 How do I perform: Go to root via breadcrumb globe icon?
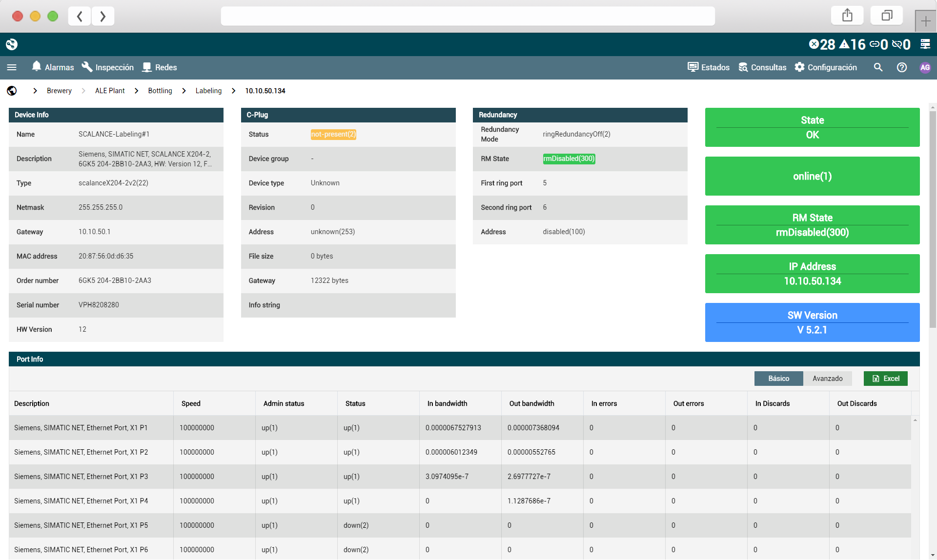[x=12, y=91]
